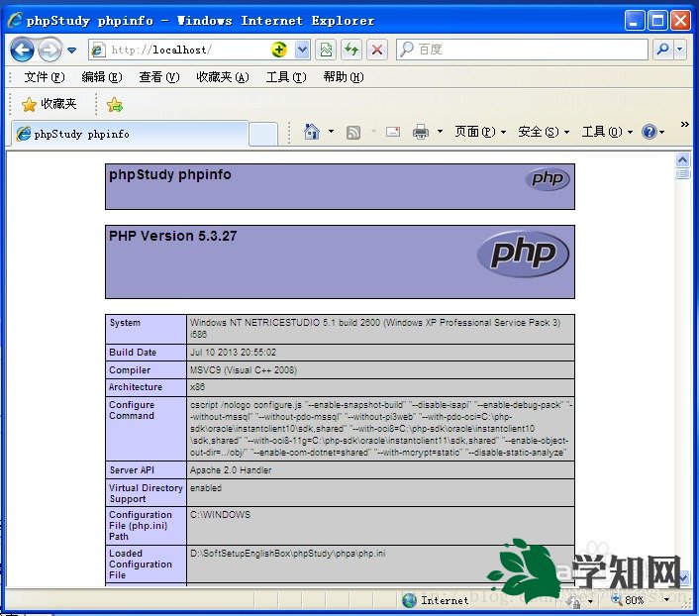Go back with the blue Back arrow
This screenshot has height=616, width=699.
pos(22,50)
